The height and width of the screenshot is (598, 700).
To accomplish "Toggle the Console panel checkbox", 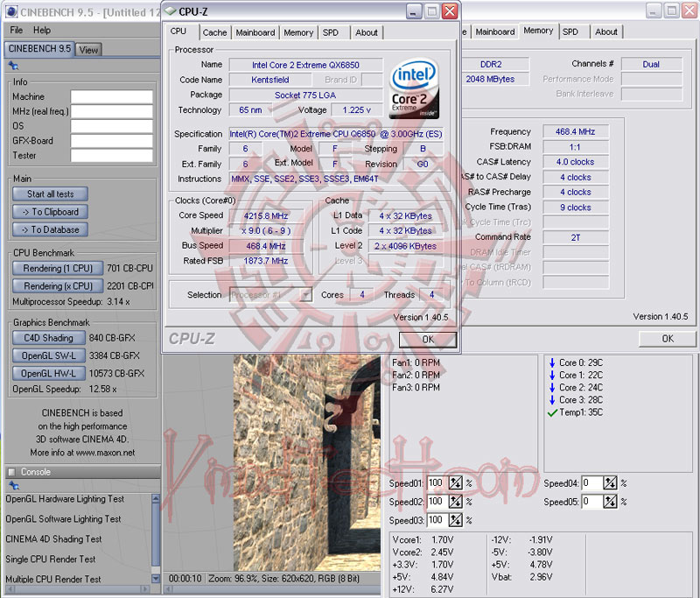I will (11, 472).
